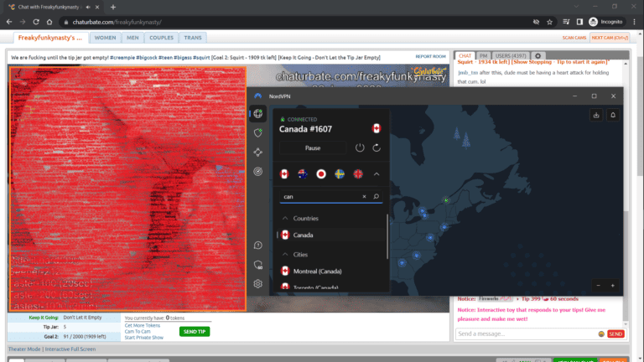Click the Dark Web Monitor target icon
644x362 pixels.
click(258, 171)
